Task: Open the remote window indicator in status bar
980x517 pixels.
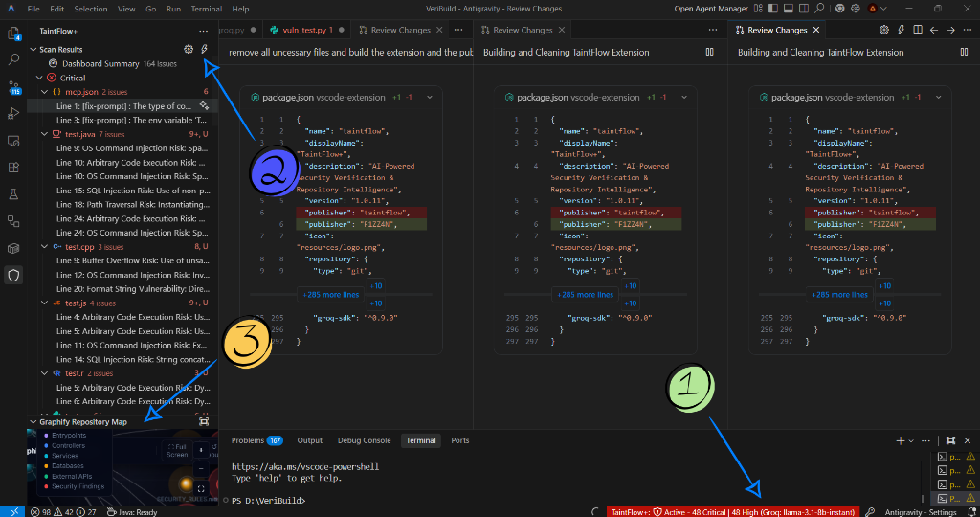Action: pos(12,512)
